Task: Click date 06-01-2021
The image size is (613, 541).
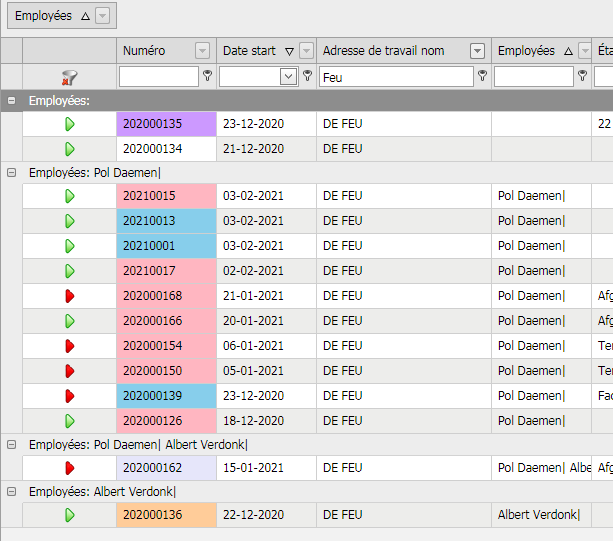Action: [x=253, y=346]
